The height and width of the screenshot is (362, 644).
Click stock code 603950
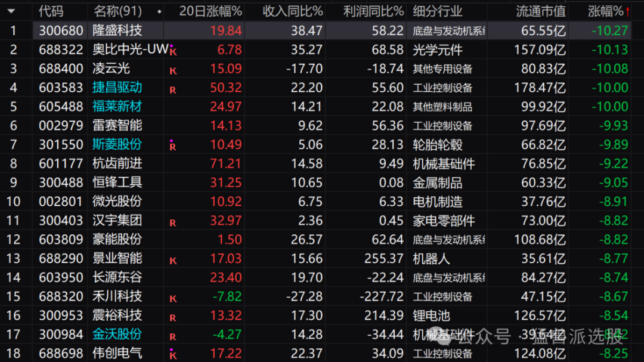click(x=61, y=277)
